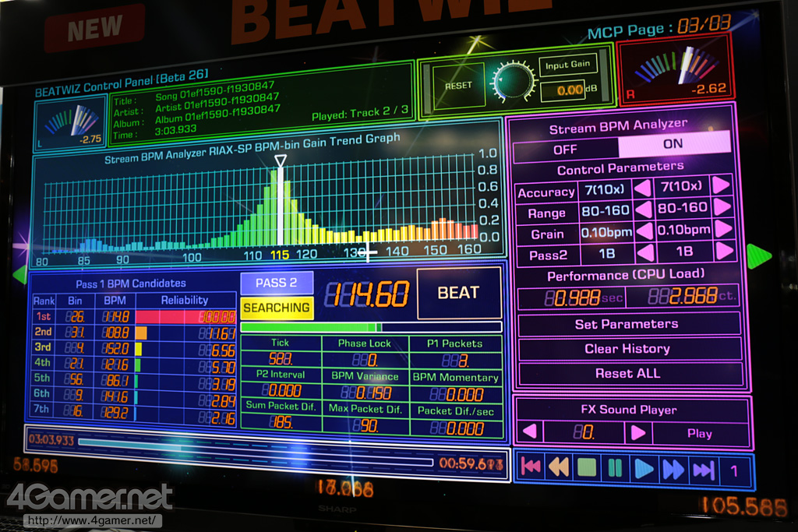
Task: Increase the Accuracy parameter with the right arrow
Action: tap(721, 185)
